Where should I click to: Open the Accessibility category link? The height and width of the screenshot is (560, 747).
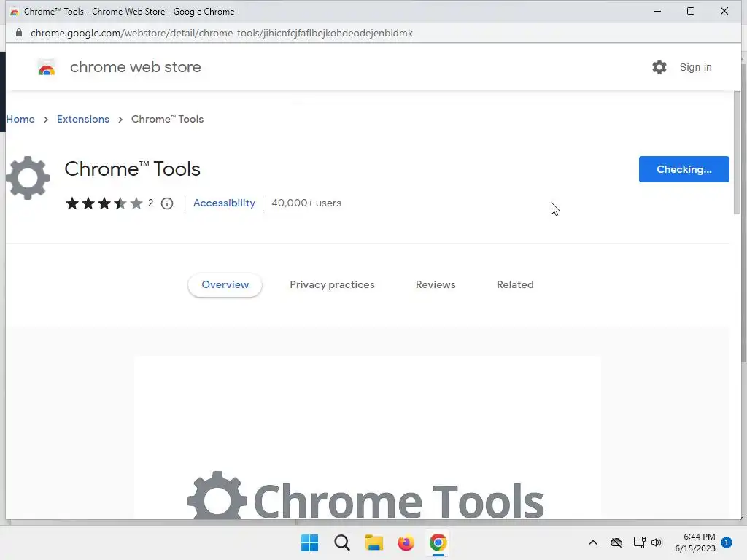[x=224, y=203]
